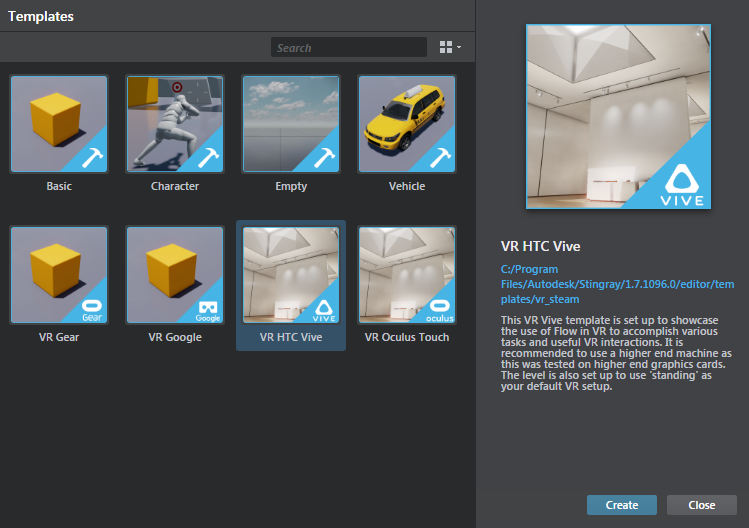Image resolution: width=749 pixels, height=528 pixels.
Task: Click the Empty label text
Action: (291, 186)
